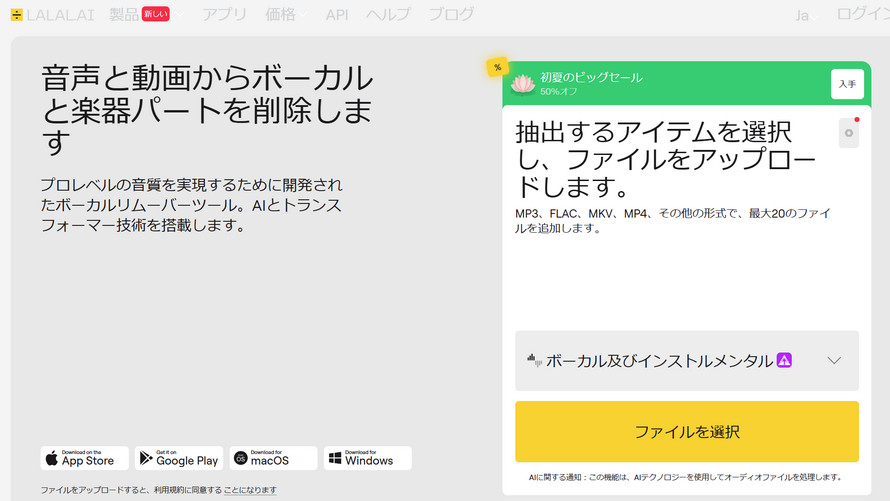Click the ログイン login link

point(863,14)
